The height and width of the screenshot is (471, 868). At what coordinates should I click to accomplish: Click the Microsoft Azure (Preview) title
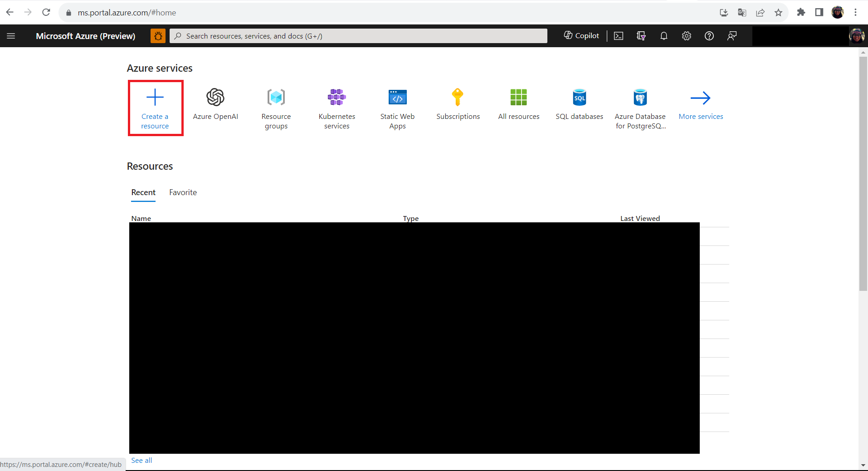pos(86,36)
